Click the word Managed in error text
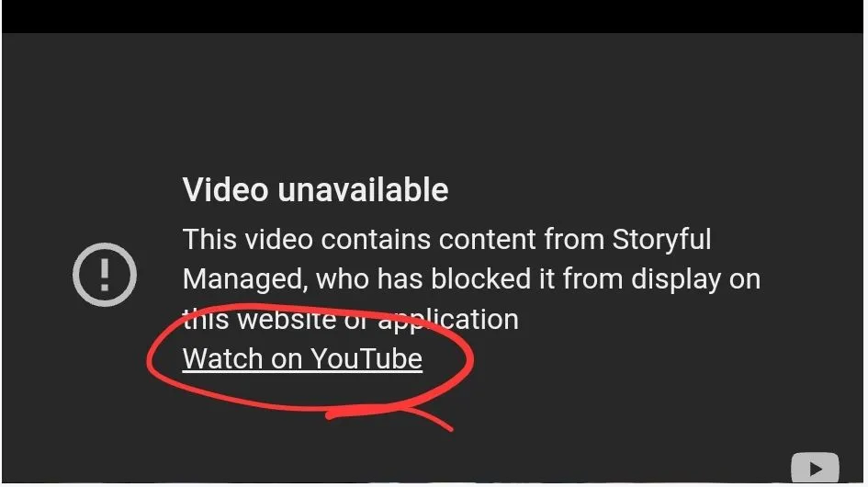Image resolution: width=868 pixels, height=487 pixels. [x=244, y=279]
